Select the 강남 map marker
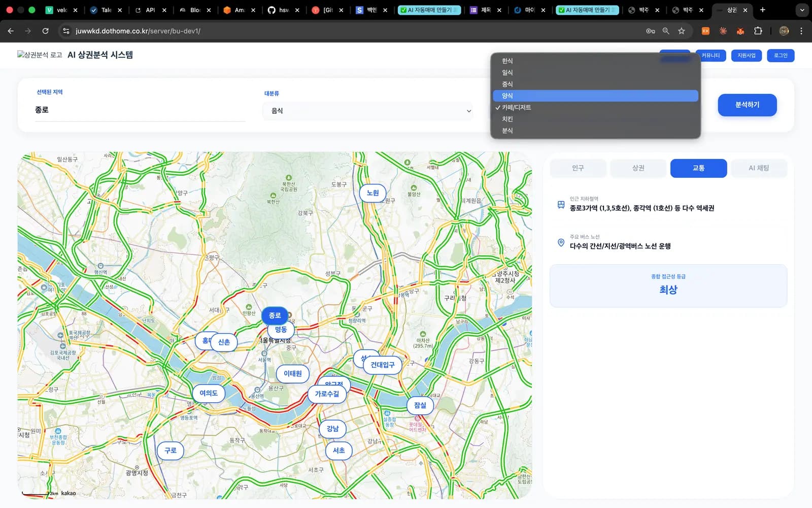The height and width of the screenshot is (508, 812). 332,429
